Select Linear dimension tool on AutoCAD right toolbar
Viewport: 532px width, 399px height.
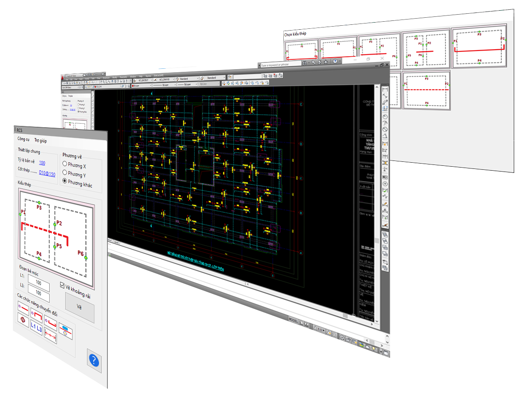[x=385, y=90]
